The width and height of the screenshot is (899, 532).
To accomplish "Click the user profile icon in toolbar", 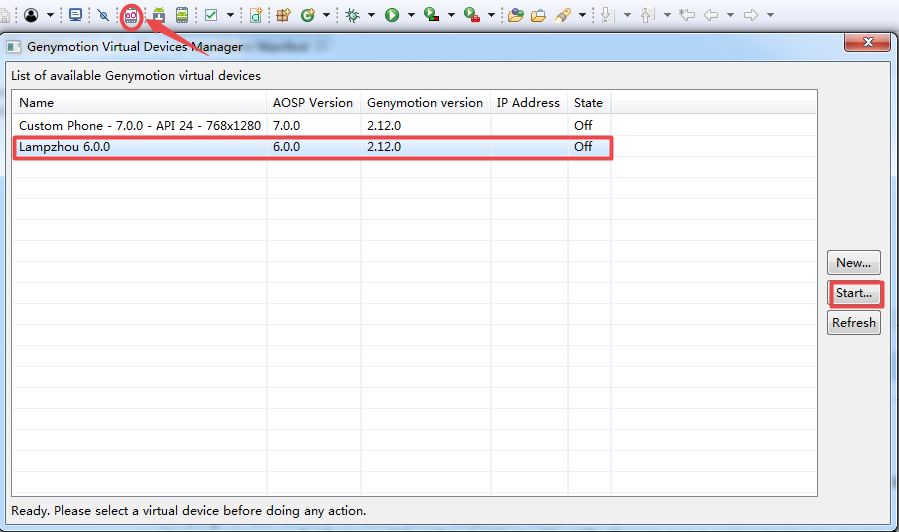I will tap(32, 15).
